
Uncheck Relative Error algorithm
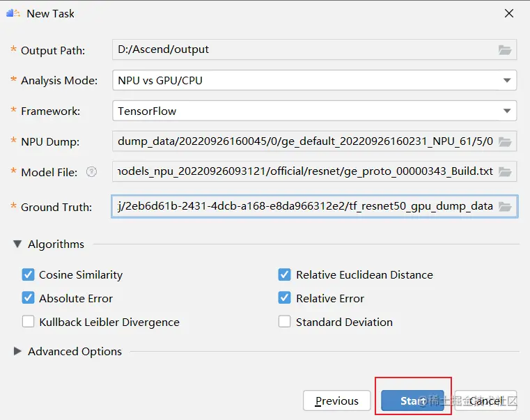(285, 298)
